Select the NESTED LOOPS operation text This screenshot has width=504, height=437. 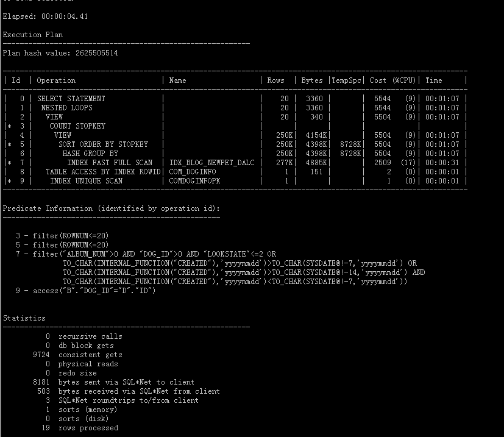pyautogui.click(x=67, y=108)
